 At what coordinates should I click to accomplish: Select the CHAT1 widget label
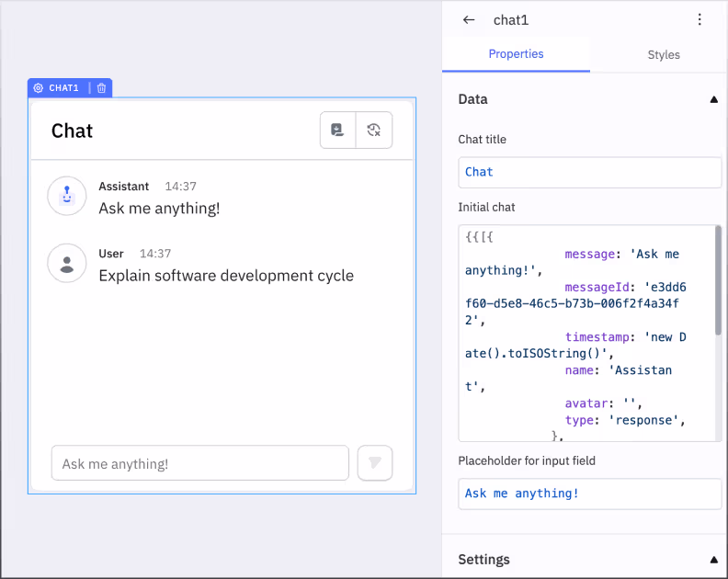63,88
